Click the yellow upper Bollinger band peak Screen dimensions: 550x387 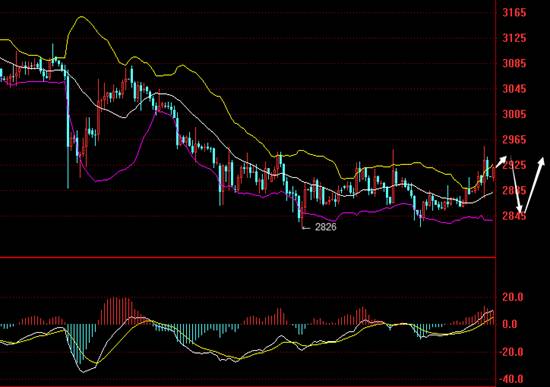(x=82, y=17)
